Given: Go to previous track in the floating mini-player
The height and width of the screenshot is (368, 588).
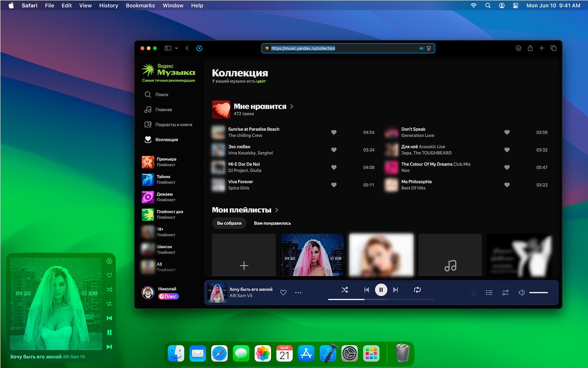Looking at the screenshot, I should coord(109,318).
